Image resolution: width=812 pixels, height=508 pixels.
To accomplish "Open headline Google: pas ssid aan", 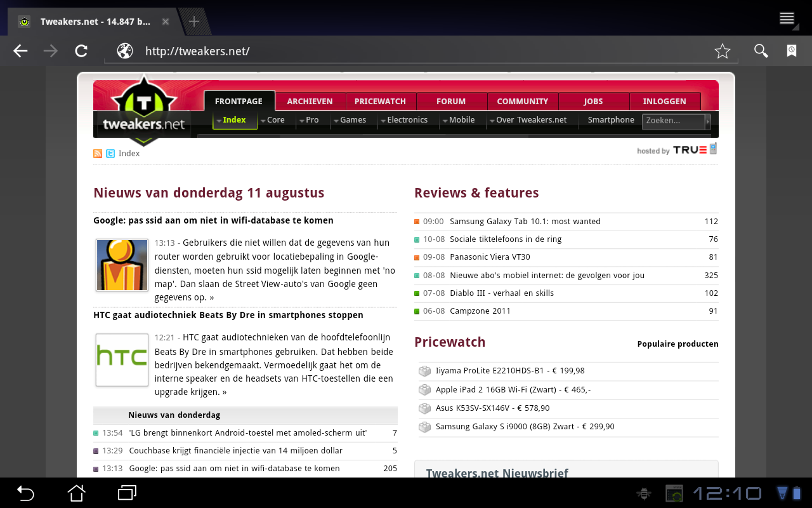I will pyautogui.click(x=213, y=220).
